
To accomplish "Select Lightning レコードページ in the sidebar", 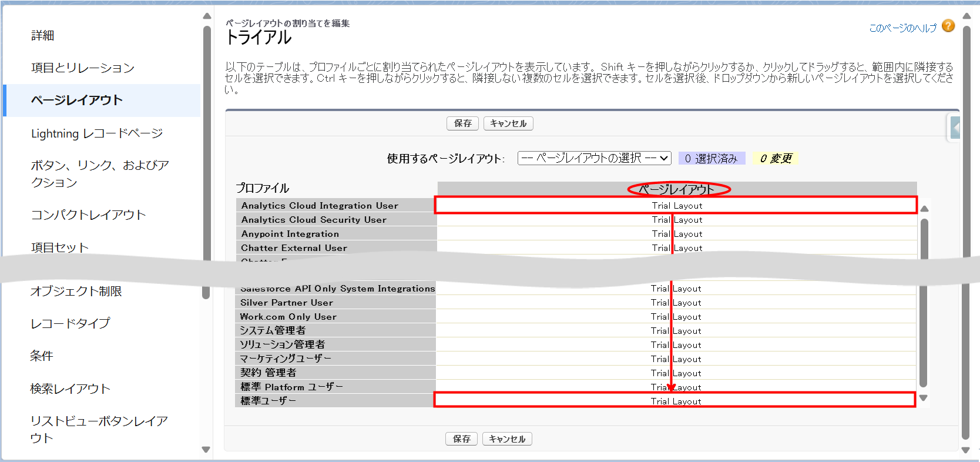I will tap(97, 133).
